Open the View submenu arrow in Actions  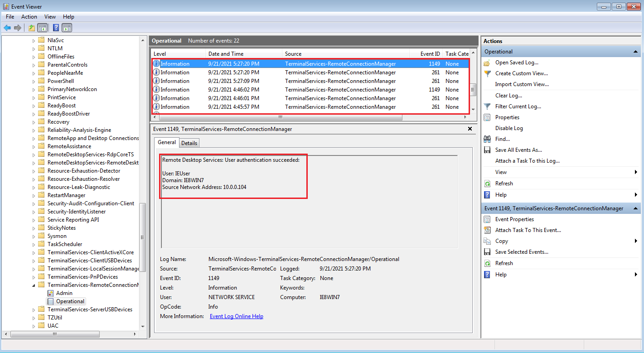click(636, 172)
